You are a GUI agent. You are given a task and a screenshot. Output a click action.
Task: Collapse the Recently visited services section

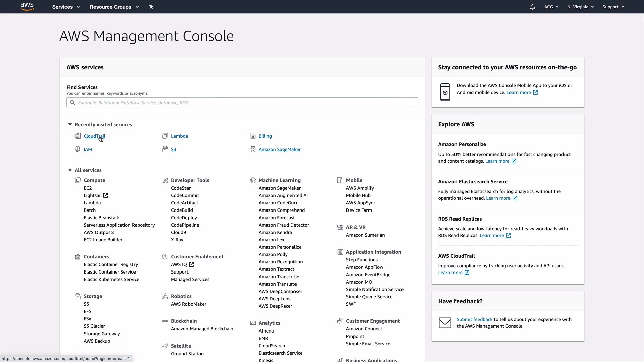coord(70,124)
